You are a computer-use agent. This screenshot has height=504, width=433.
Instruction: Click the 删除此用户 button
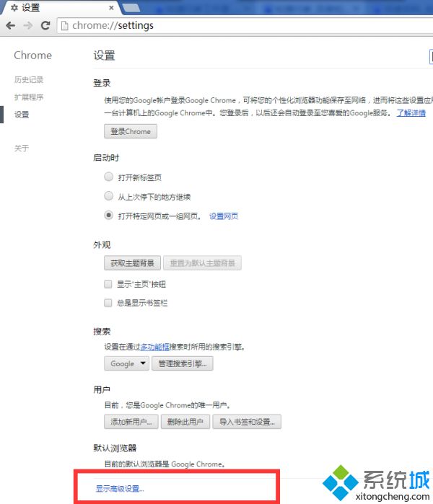click(185, 422)
